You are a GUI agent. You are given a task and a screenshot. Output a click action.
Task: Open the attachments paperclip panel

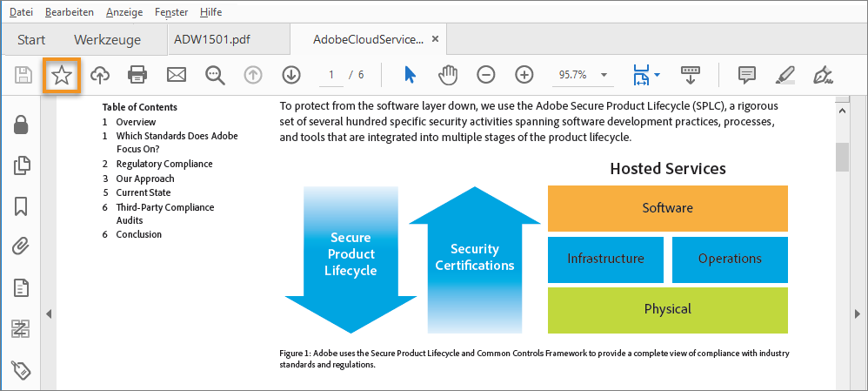click(x=21, y=246)
